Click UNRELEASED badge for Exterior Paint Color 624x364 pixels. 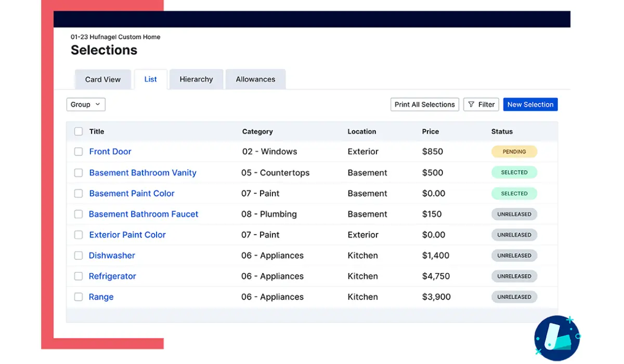[x=514, y=235]
